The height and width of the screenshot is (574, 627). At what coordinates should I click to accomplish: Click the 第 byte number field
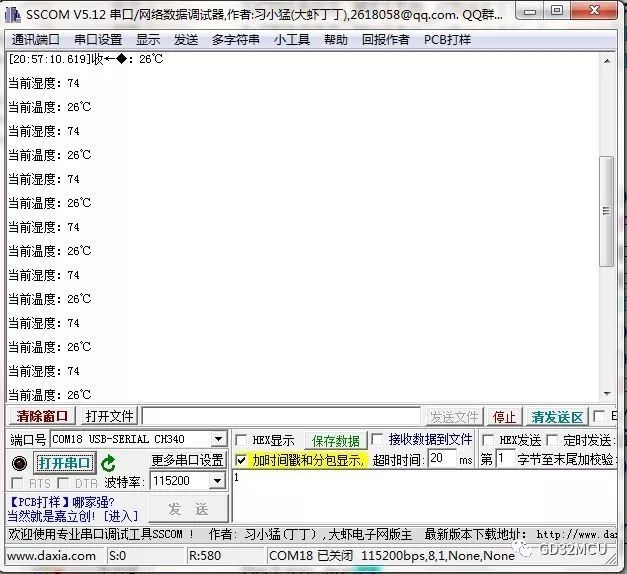coord(505,458)
